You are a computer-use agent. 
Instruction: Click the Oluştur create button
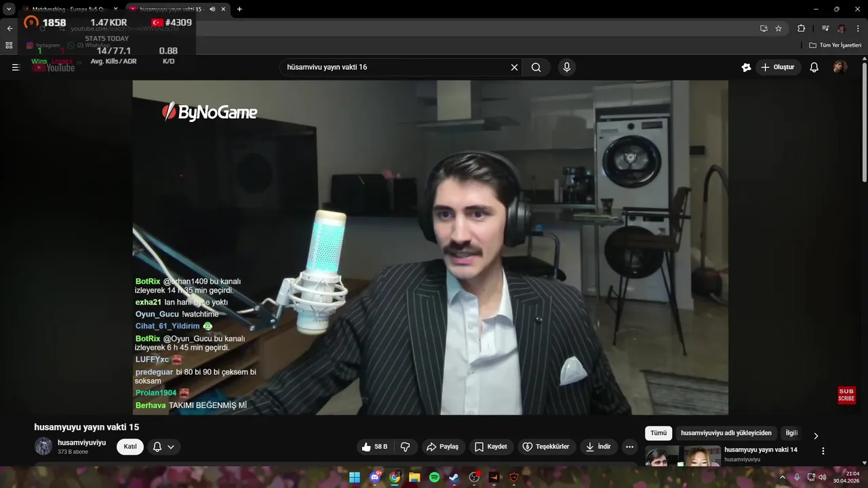click(777, 67)
